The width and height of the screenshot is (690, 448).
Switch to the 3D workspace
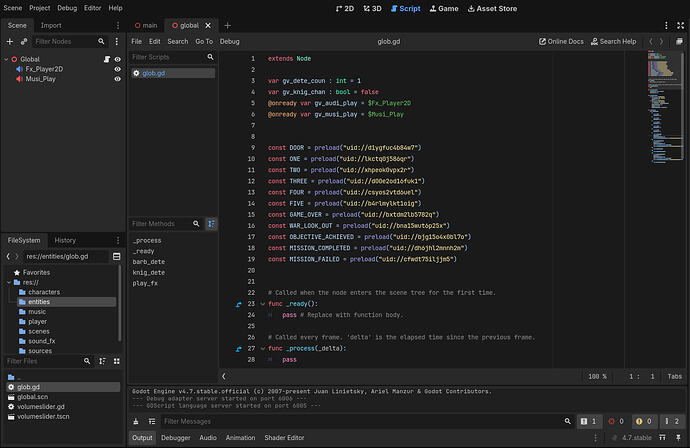click(372, 8)
